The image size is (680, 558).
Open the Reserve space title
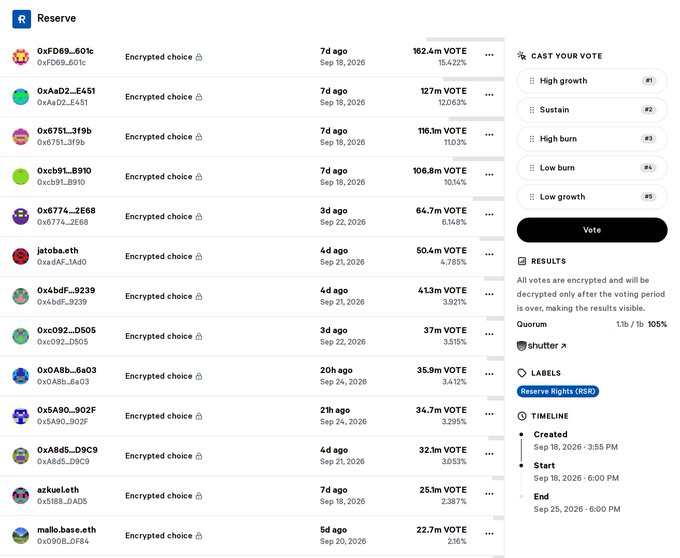[x=56, y=18]
